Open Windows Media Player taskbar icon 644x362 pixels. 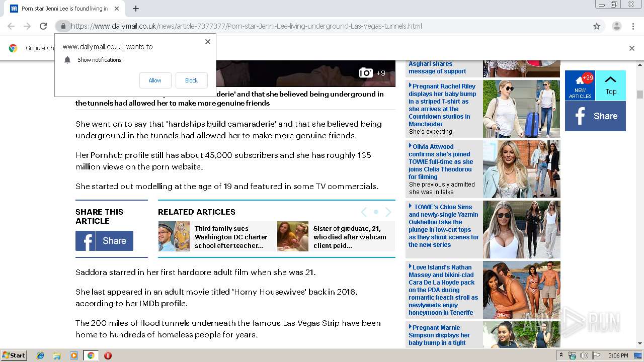74,355
